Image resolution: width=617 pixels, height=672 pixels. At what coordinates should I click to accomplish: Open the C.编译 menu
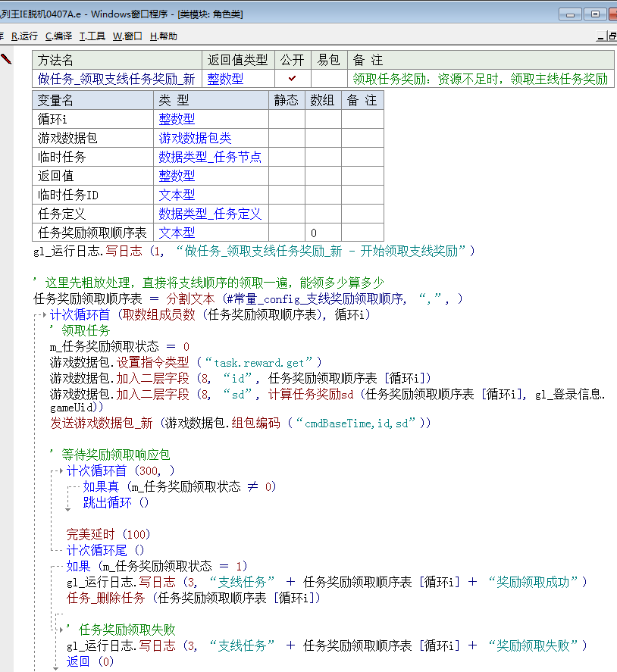click(58, 36)
